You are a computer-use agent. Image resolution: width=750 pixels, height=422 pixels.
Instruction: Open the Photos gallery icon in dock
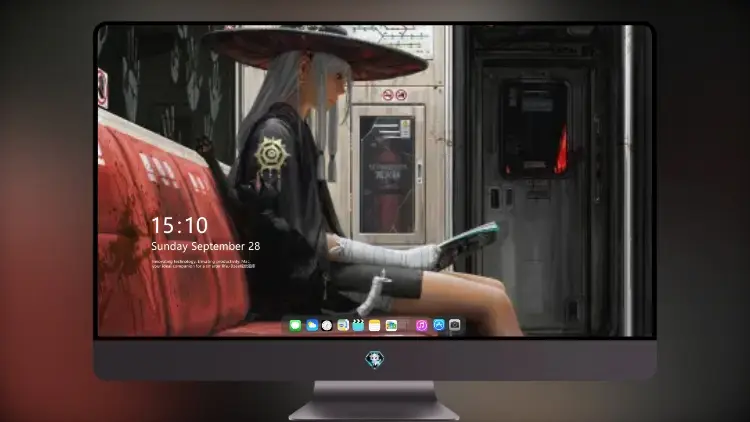click(x=391, y=325)
